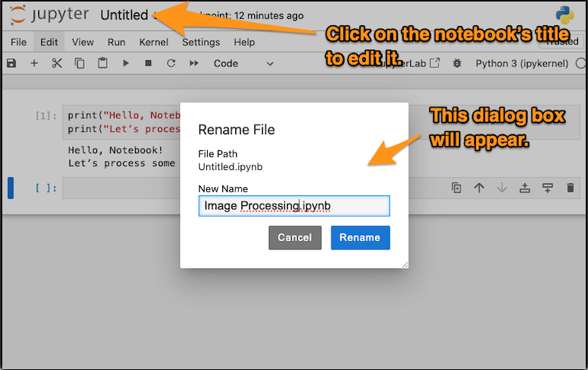Open the Help menu
Image resolution: width=588 pixels, height=370 pixels.
(244, 42)
